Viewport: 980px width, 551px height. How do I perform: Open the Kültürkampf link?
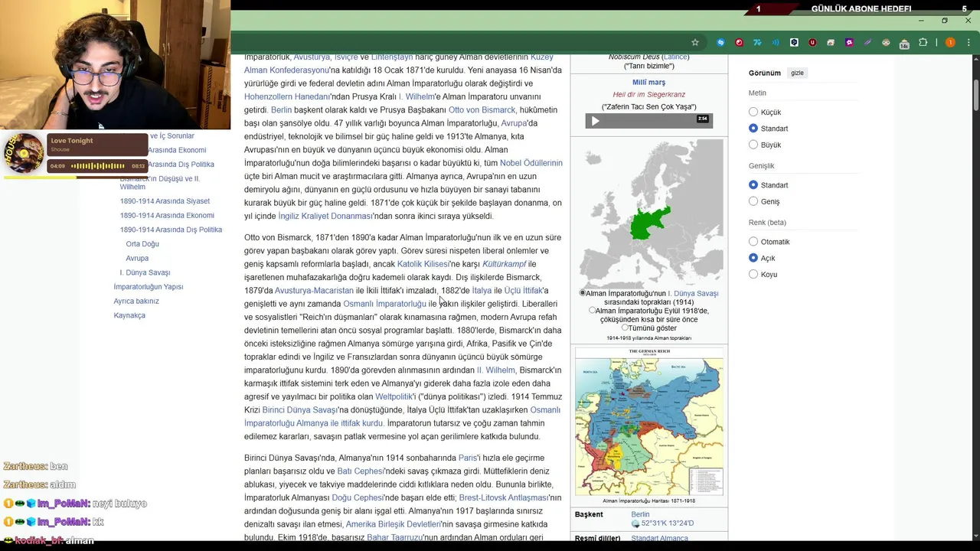[x=505, y=264]
